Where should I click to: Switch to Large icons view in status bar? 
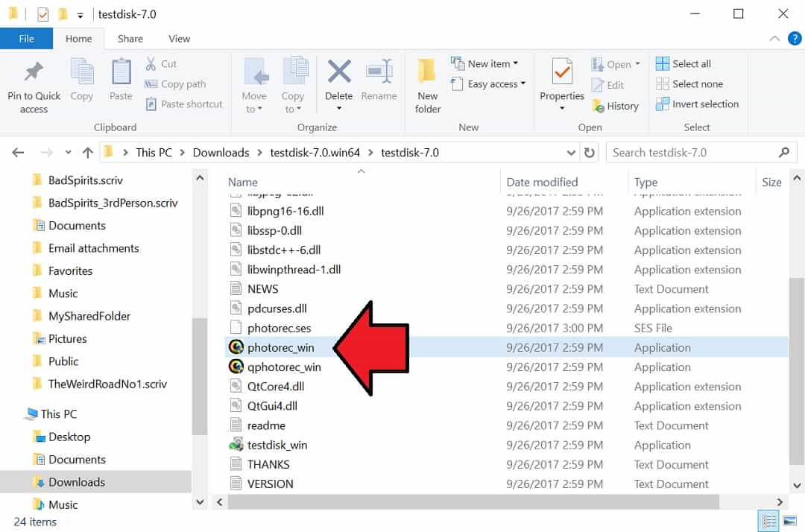789,522
